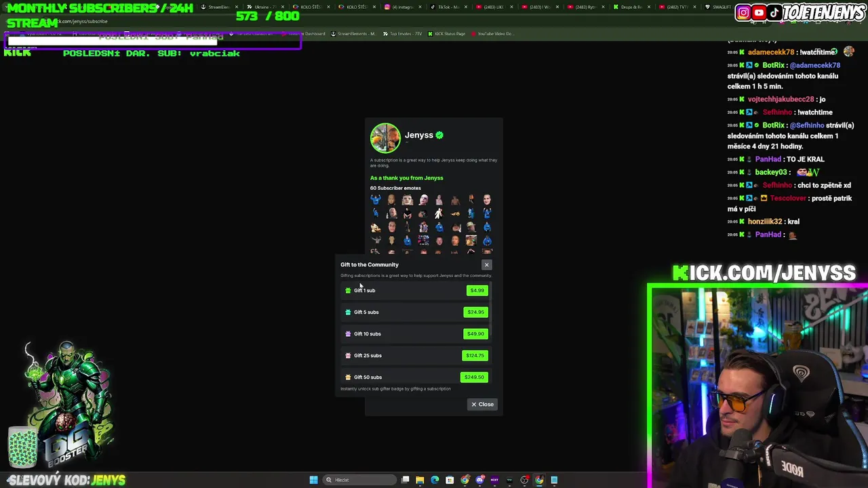Screen dimensions: 868x488
Task: Click the green verified badge next to Jenyss
Action: [x=439, y=135]
